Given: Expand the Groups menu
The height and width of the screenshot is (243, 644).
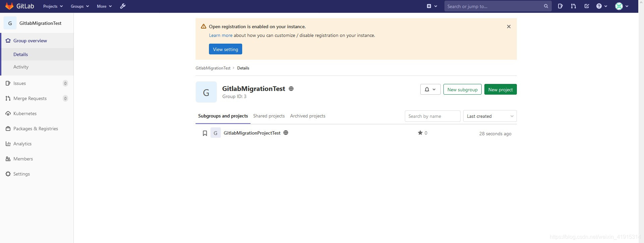Looking at the screenshot, I should pos(80,6).
